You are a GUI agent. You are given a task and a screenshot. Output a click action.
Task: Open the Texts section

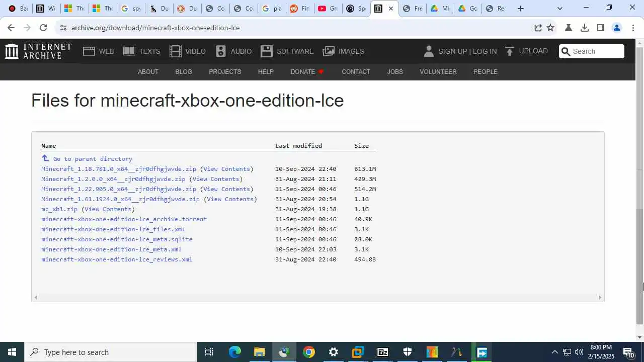point(142,51)
